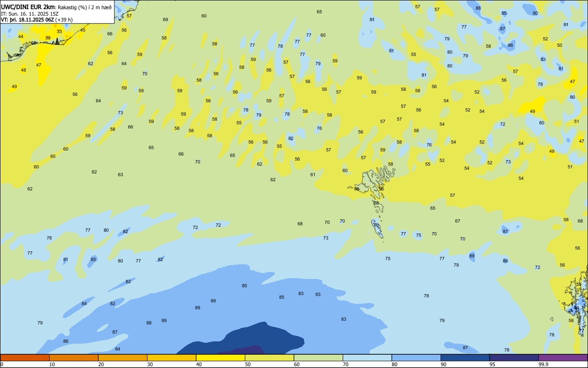Click the navy 95–99.9 legend swatch
The height and width of the screenshot is (368, 588).
[514, 357]
